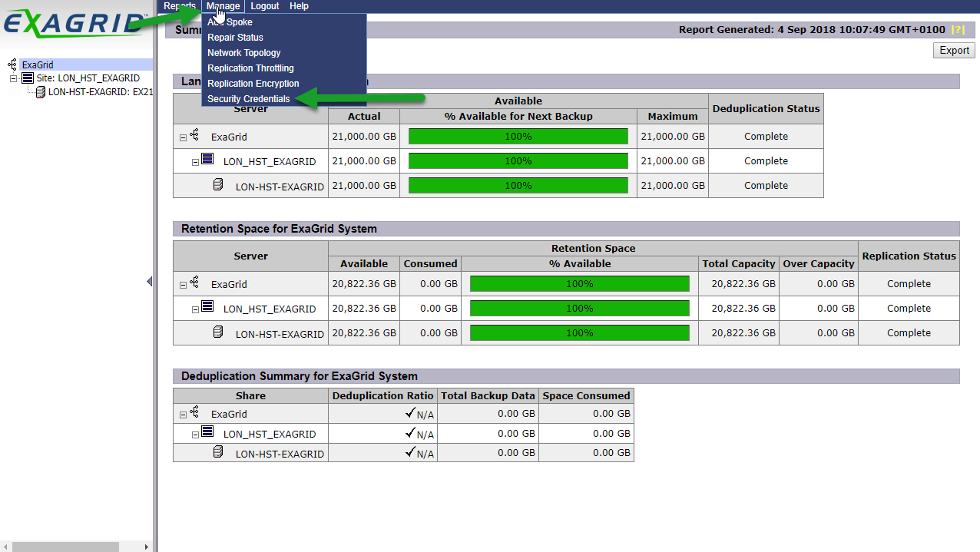
Task: Collapse the left navigation pane arrow
Action: tap(149, 282)
